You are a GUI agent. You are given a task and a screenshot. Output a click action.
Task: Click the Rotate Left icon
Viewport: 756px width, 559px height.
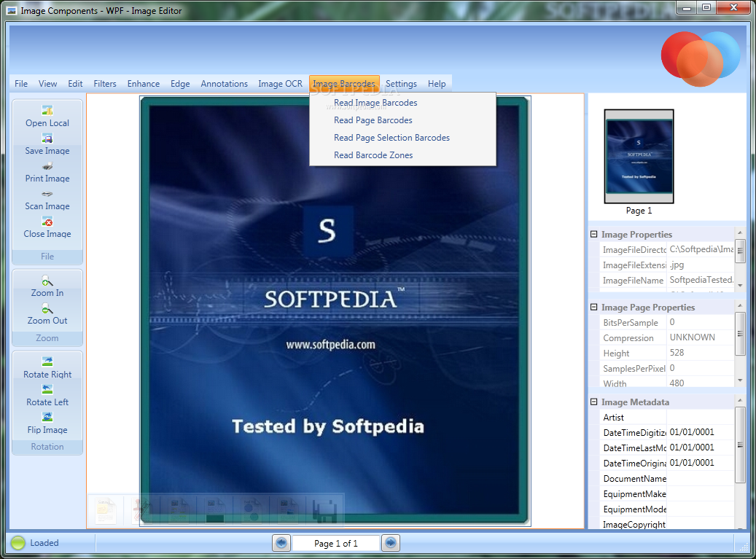pyautogui.click(x=47, y=389)
